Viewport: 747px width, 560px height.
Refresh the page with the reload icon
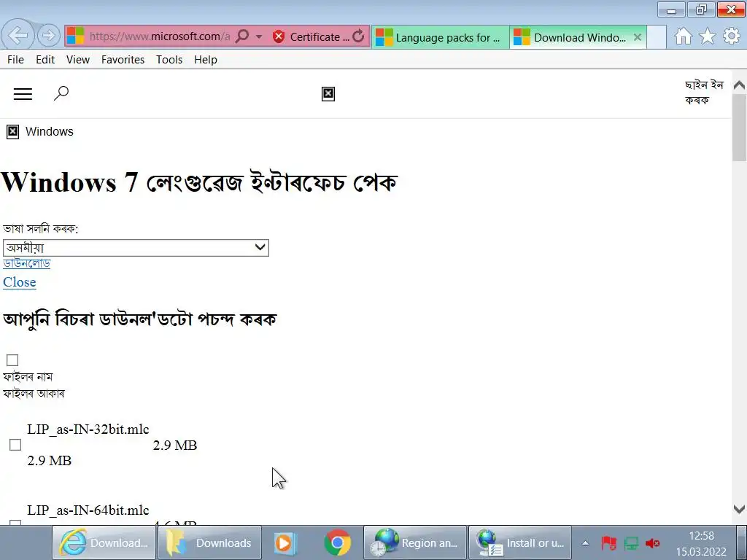[x=359, y=36]
